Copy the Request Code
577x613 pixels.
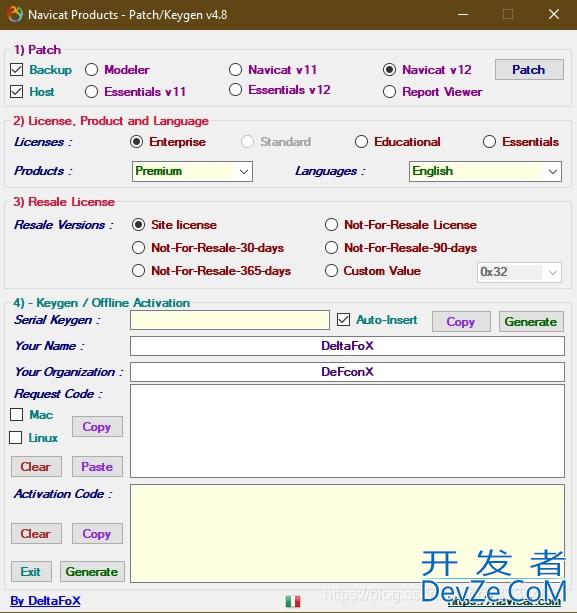tap(97, 427)
